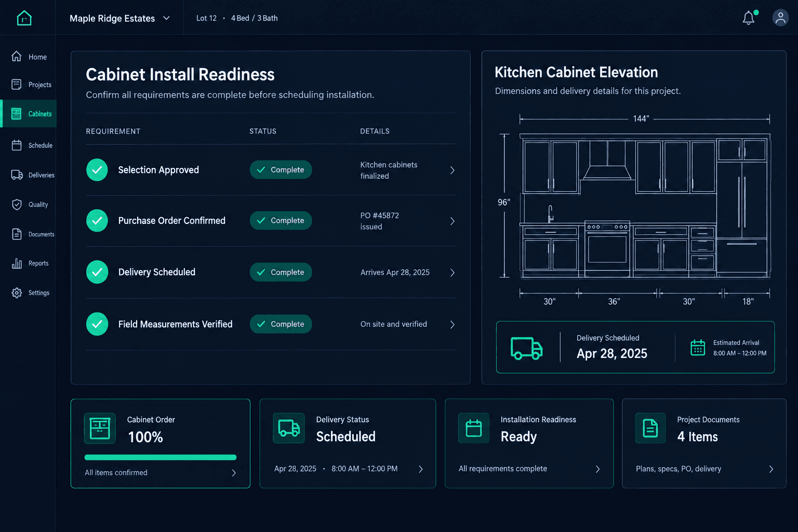This screenshot has width=798, height=532.
Task: Open Quality label in the sidebar
Action: [38, 205]
